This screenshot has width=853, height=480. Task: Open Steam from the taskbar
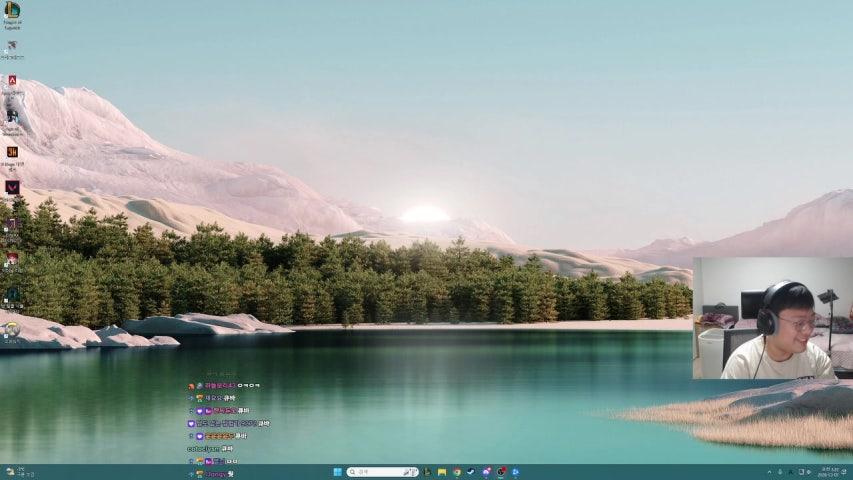[x=471, y=472]
